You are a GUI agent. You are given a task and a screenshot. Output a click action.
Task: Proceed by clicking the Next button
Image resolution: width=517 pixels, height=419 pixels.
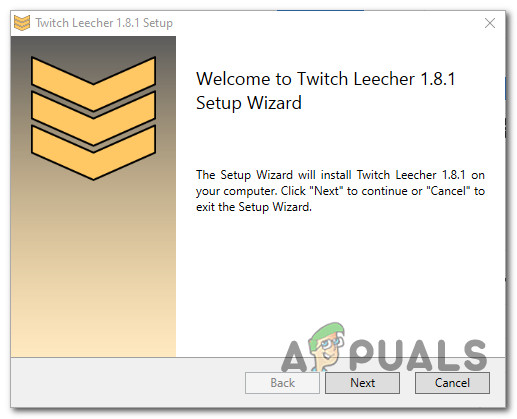pyautogui.click(x=362, y=383)
